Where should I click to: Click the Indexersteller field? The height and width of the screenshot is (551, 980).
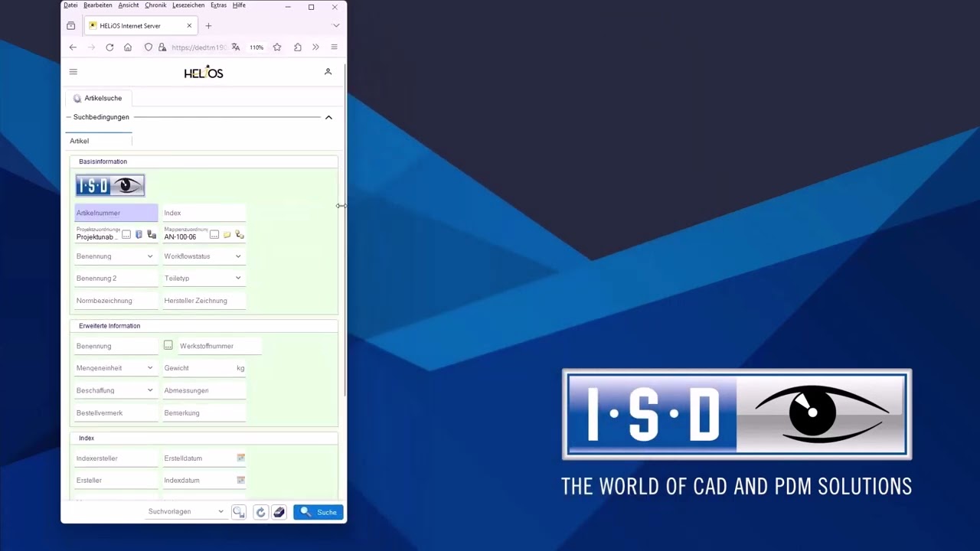coord(116,458)
